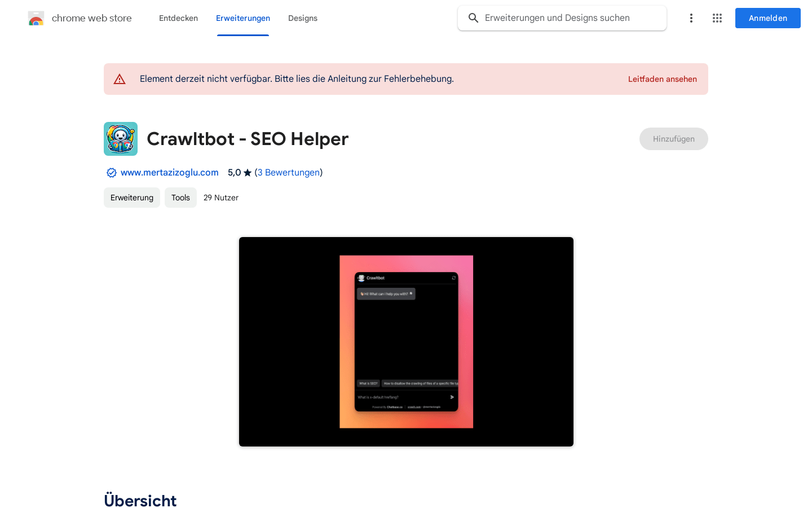
Task: Open the Entdecken tab
Action: tap(178, 18)
